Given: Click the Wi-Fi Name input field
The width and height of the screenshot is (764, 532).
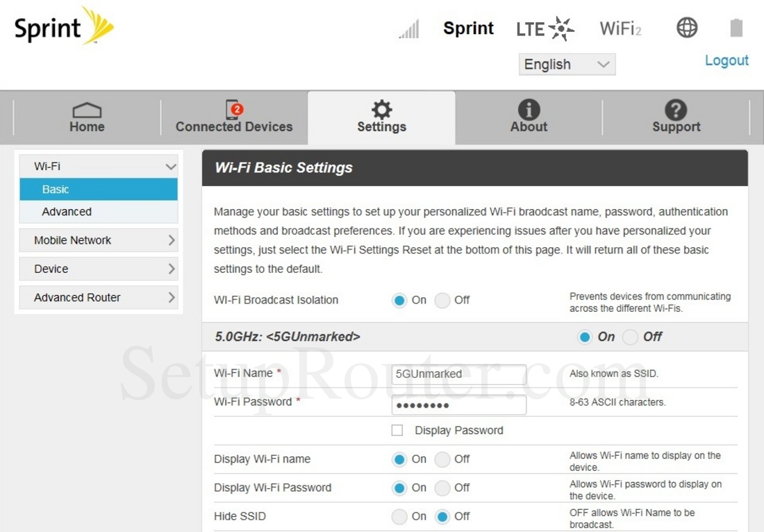Looking at the screenshot, I should (459, 374).
